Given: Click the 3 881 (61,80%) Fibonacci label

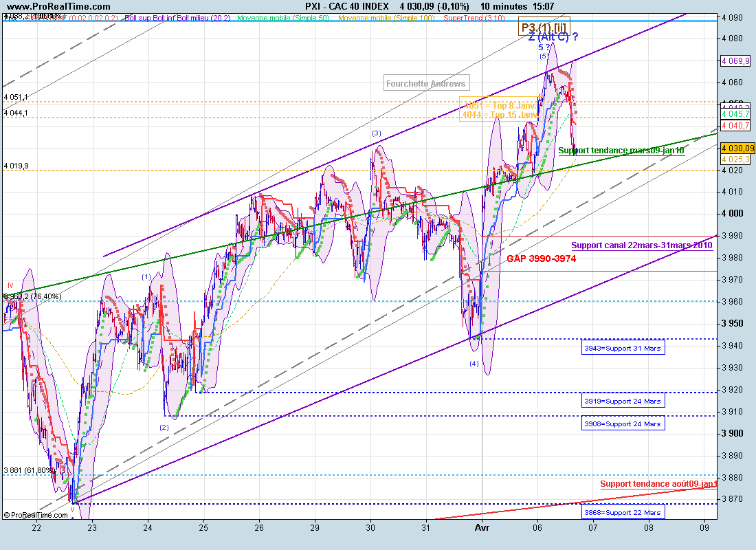Looking at the screenshot, I should pos(29,470).
